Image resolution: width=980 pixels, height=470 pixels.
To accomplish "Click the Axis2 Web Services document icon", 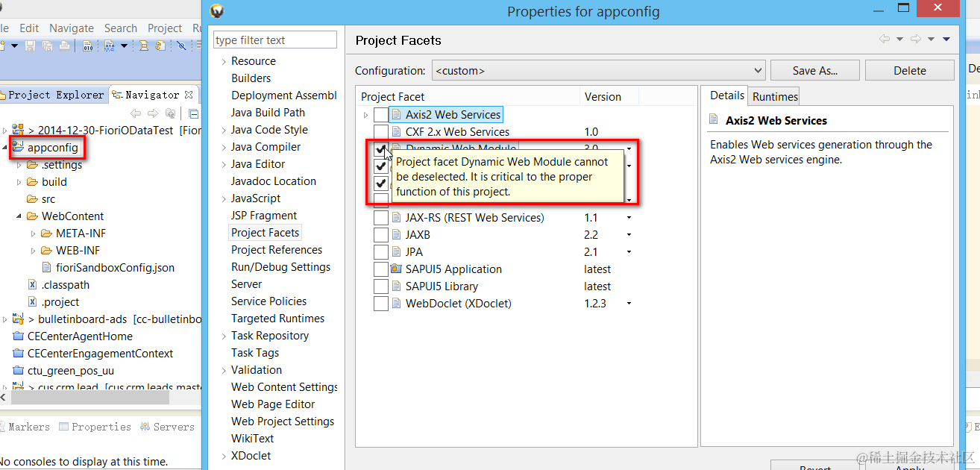I will (397, 115).
